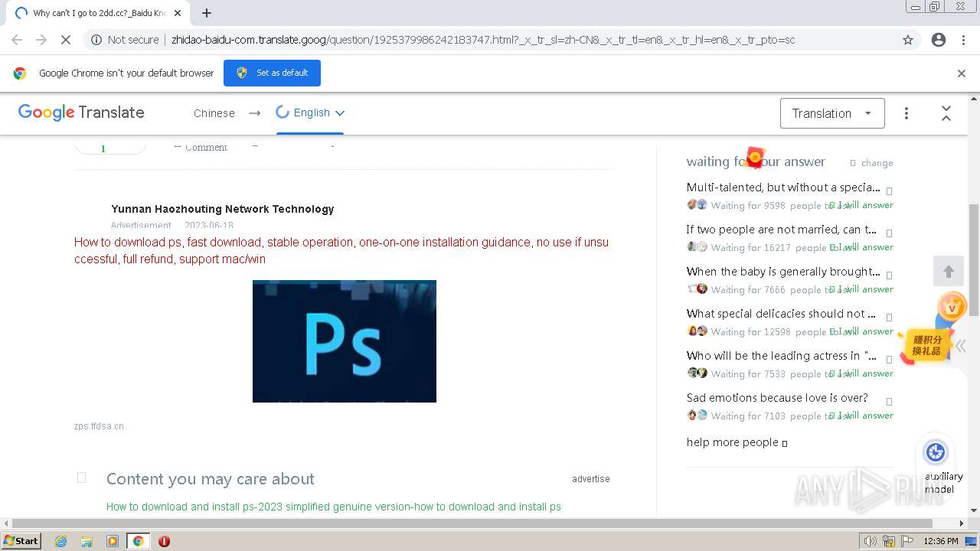Open question 'What special delicacies should not'

(x=781, y=314)
